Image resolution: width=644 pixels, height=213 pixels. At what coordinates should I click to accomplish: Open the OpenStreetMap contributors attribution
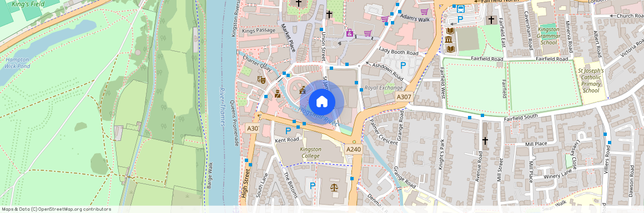click(x=56, y=209)
